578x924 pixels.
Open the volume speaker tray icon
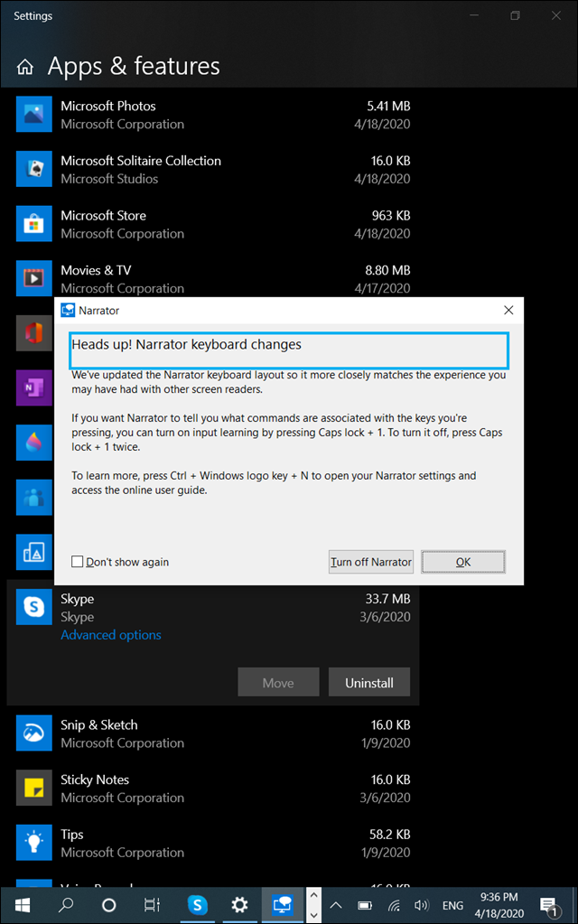click(421, 906)
